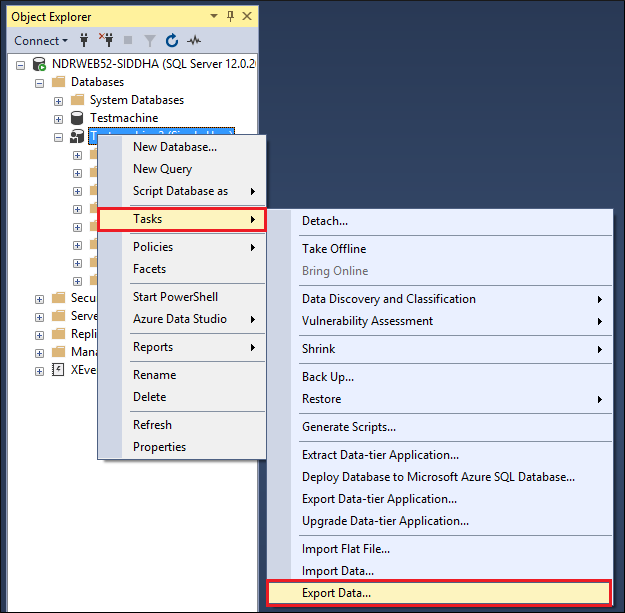Collapse the Databases tree node
This screenshot has width=625, height=613.
tap(40, 82)
